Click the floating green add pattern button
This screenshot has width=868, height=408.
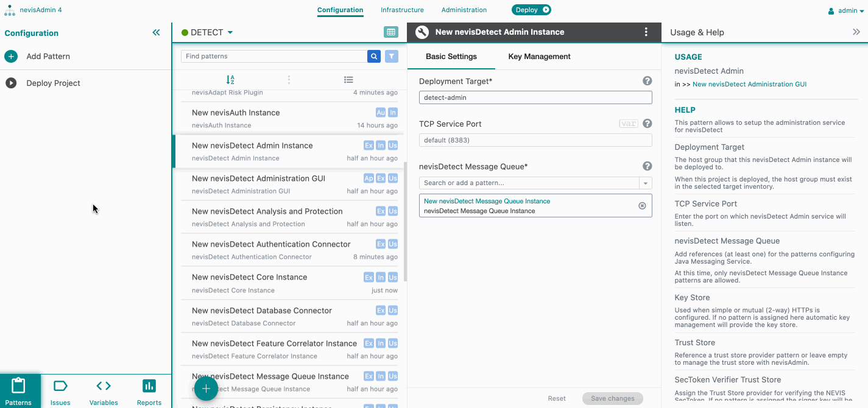click(206, 388)
